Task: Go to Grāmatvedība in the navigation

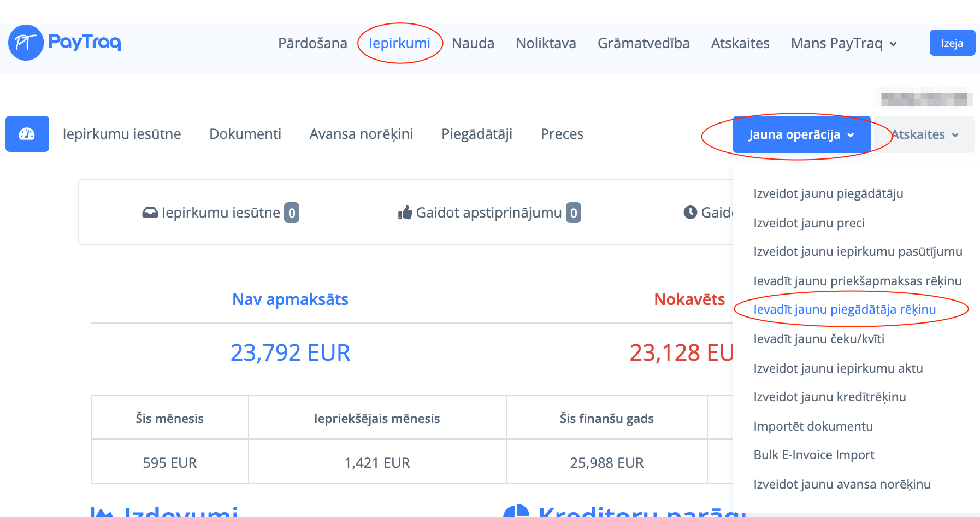Action: (x=643, y=43)
